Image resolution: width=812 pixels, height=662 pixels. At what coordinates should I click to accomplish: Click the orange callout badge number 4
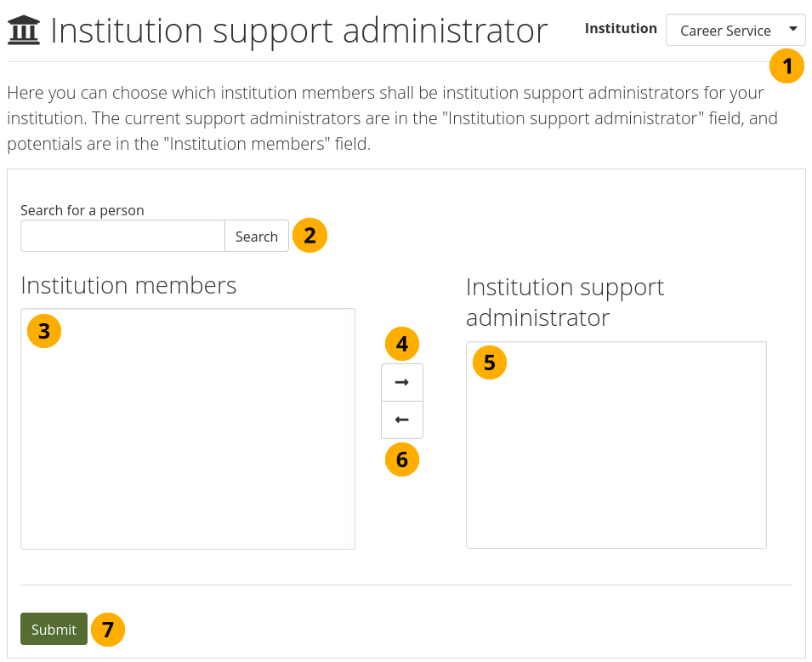point(402,344)
